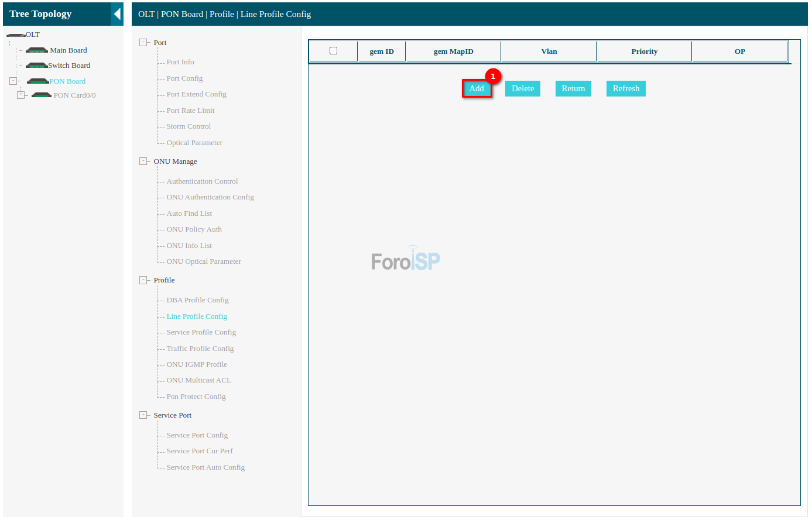Click the PON Board device icon
This screenshot has height=520, width=812.
click(x=37, y=81)
